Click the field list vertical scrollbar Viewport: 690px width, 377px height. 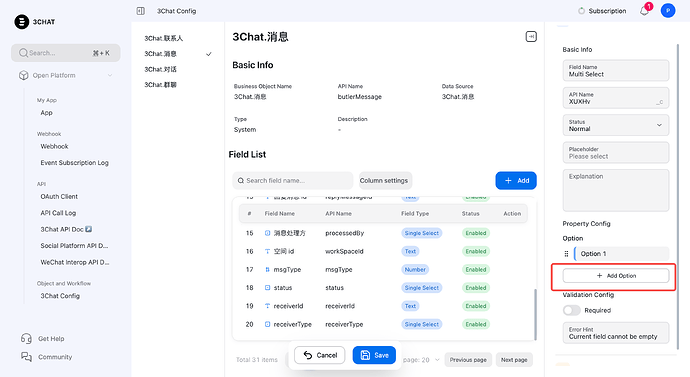[x=535, y=314]
